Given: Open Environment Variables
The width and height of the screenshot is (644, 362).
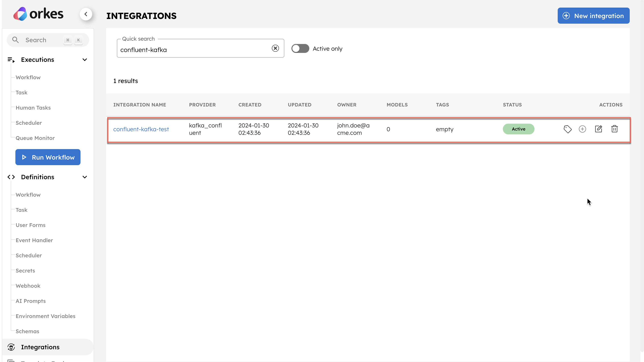Looking at the screenshot, I should tap(45, 316).
